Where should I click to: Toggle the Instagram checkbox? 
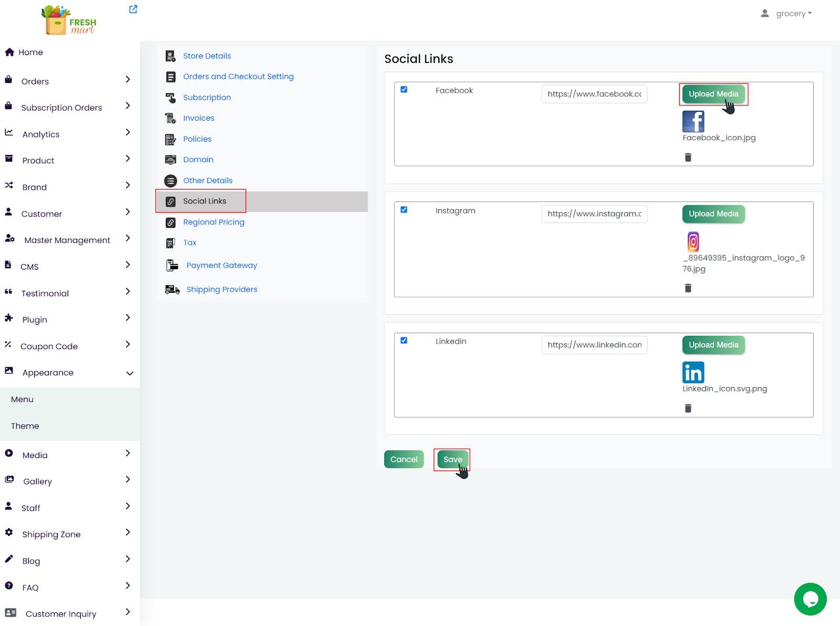(404, 210)
